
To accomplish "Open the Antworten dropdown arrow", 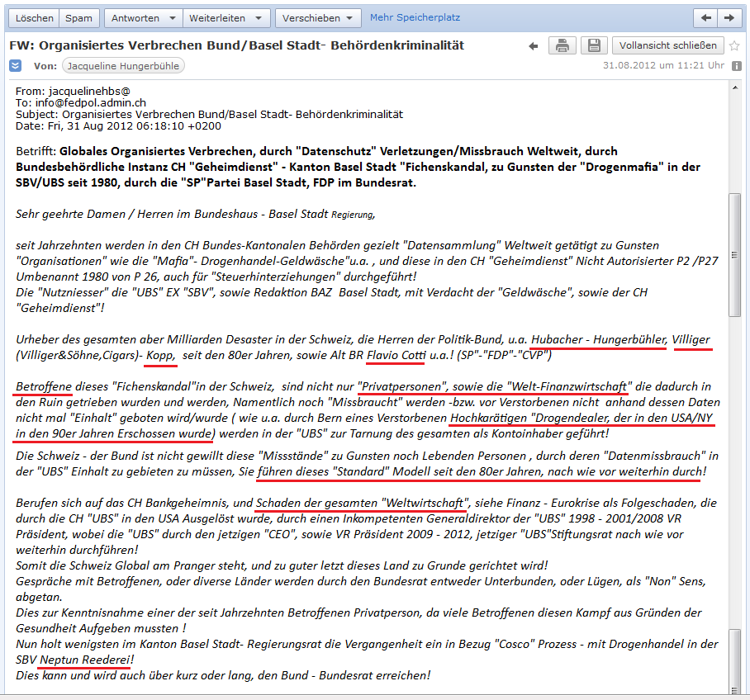I will [x=173, y=17].
